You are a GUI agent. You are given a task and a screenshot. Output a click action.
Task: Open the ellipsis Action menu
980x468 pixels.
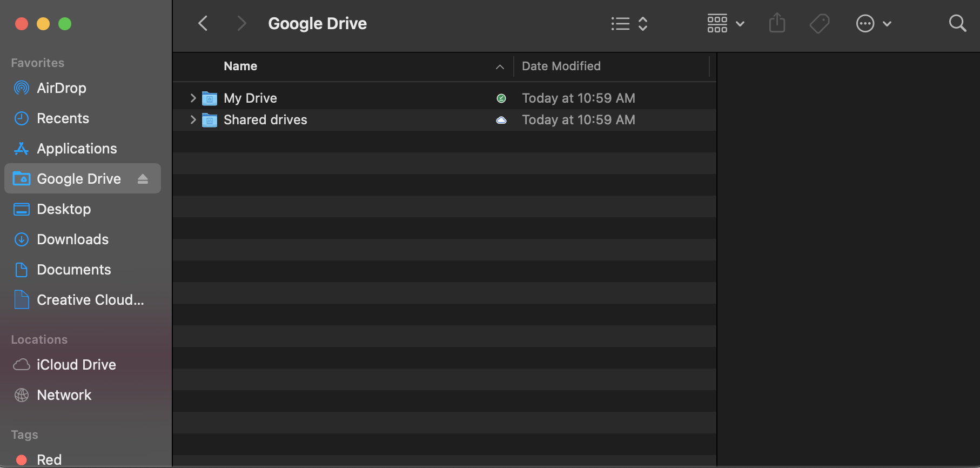(x=874, y=23)
